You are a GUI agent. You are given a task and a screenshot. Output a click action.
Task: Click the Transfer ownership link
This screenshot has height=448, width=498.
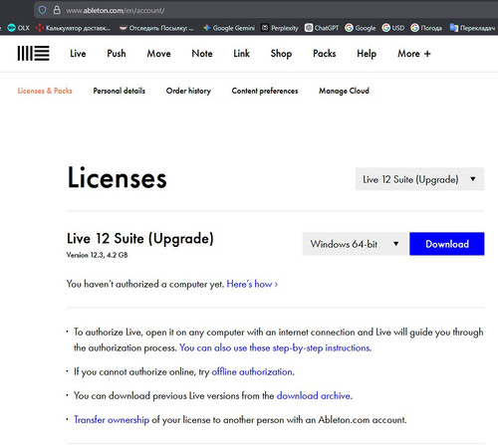pos(112,419)
